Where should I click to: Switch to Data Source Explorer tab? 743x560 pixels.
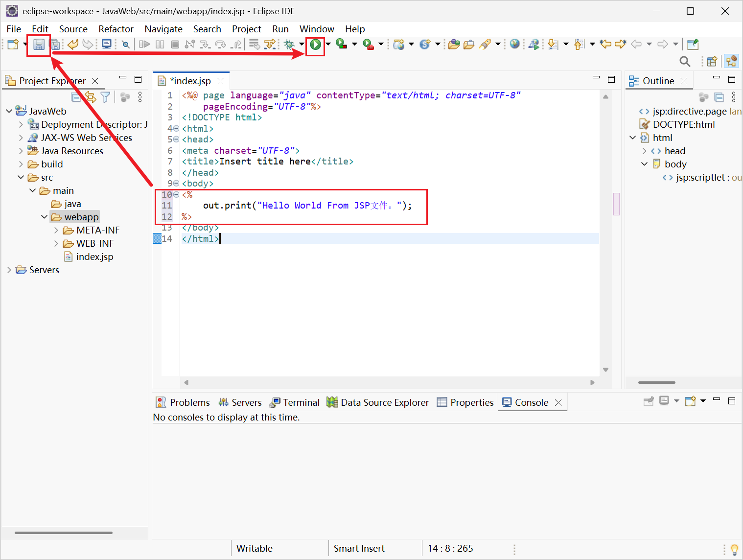(x=378, y=402)
